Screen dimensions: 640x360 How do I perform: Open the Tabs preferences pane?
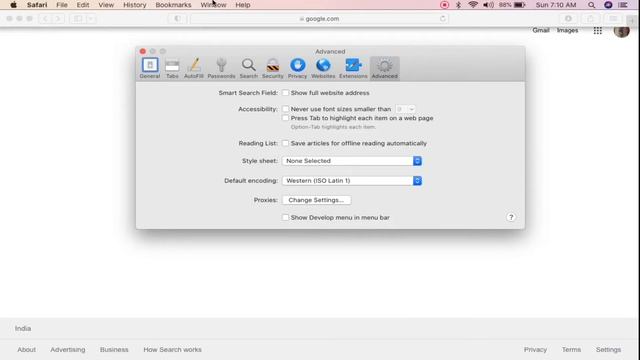[172, 68]
